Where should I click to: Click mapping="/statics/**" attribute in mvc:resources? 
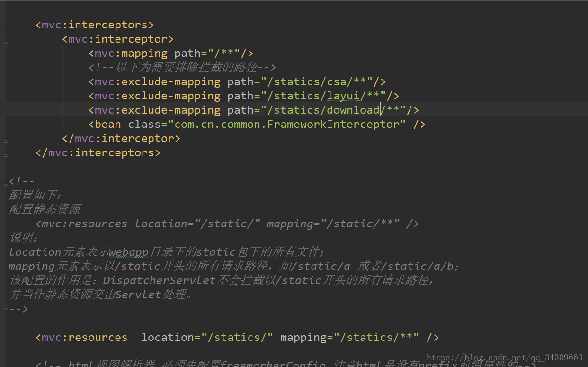[349, 338]
